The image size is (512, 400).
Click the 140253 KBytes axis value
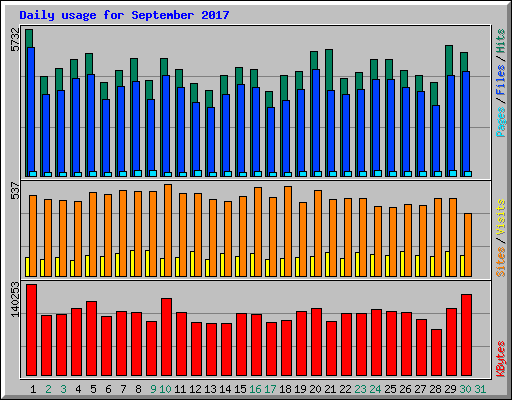pos(15,299)
